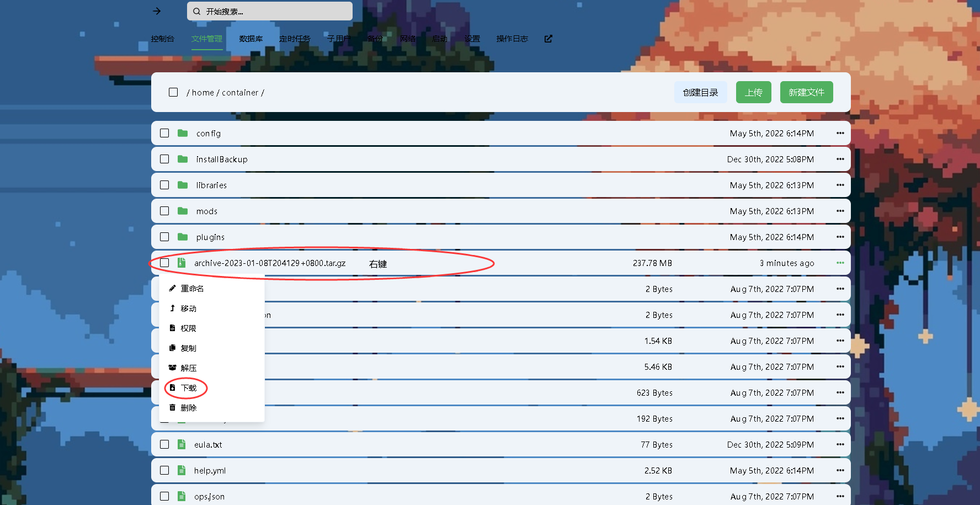Image resolution: width=980 pixels, height=505 pixels.
Task: Check the box next to help.yml
Action: pyautogui.click(x=164, y=470)
